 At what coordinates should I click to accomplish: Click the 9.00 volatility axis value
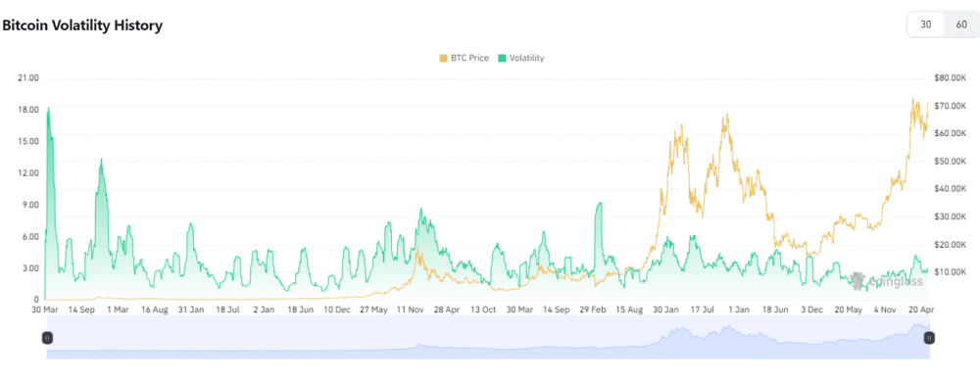[30, 205]
